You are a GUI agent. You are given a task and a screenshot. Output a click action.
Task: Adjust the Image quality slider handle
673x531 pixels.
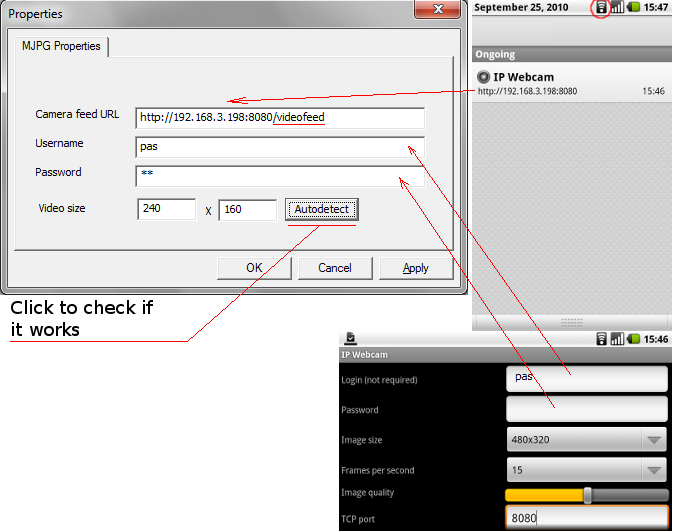tap(588, 495)
